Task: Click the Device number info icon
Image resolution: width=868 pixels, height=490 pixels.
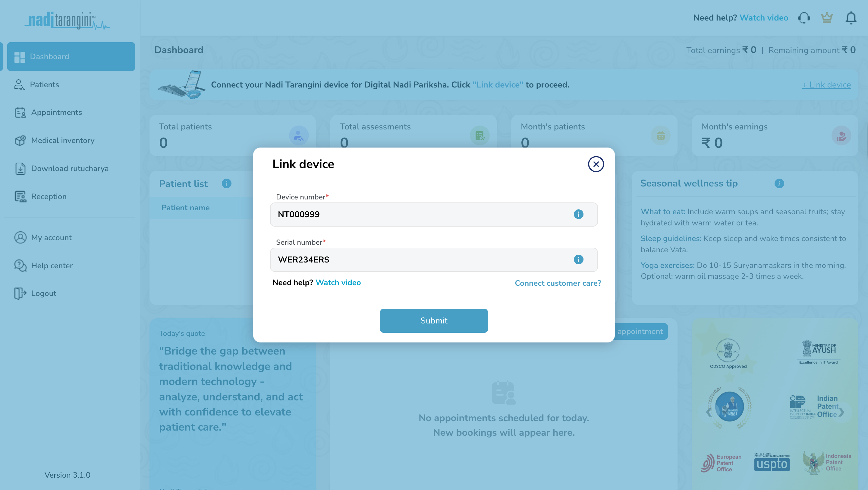Action: coord(578,214)
